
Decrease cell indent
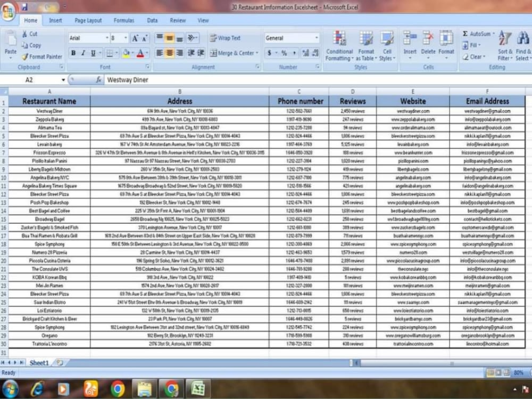pyautogui.click(x=191, y=53)
